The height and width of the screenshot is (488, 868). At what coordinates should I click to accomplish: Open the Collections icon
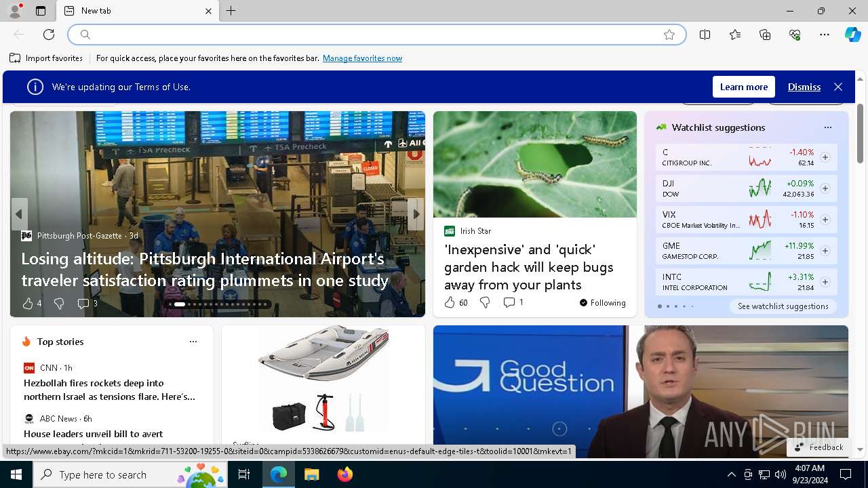(765, 35)
